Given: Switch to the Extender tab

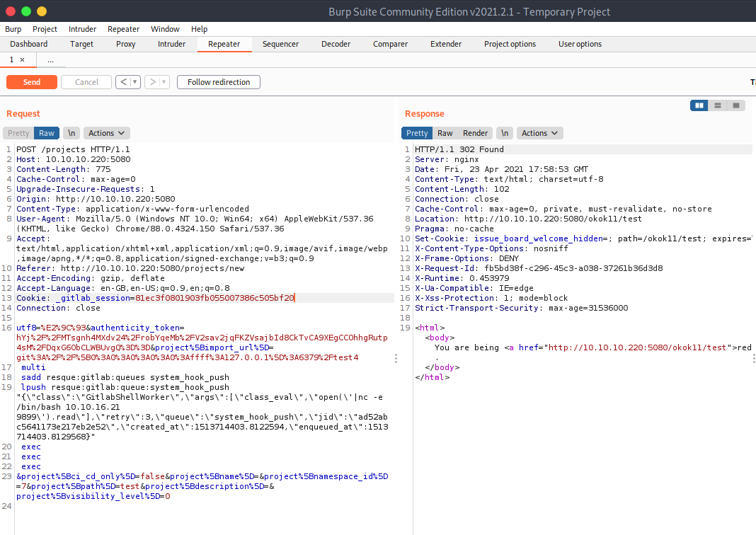Looking at the screenshot, I should [446, 44].
